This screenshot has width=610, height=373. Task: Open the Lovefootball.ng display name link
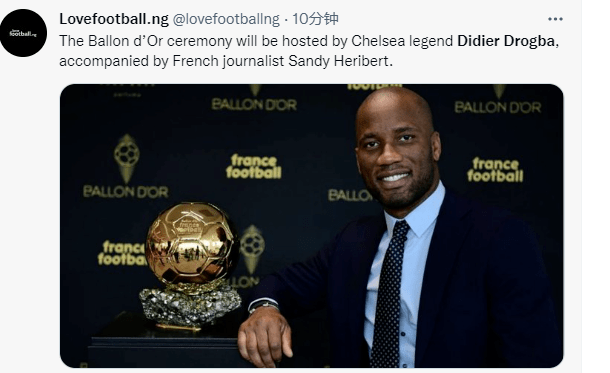click(x=114, y=19)
